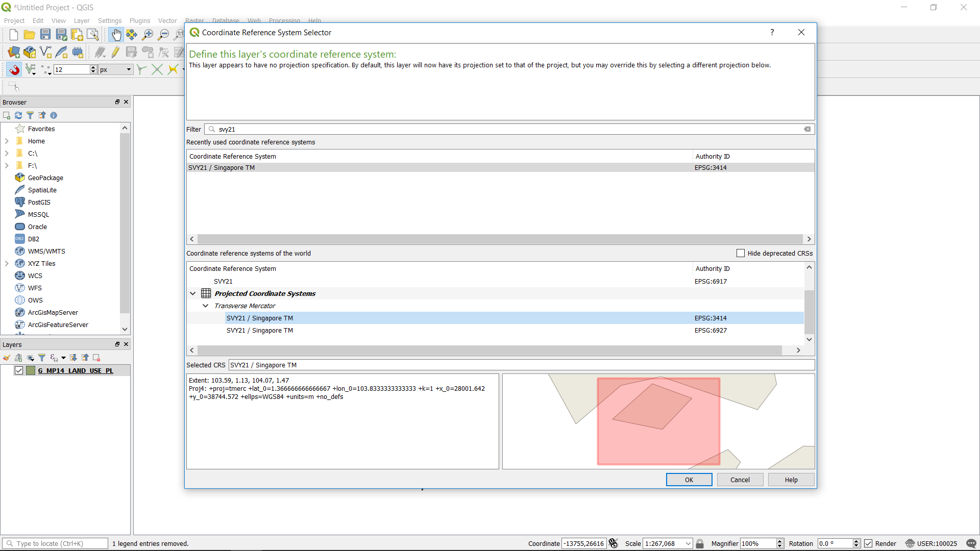
Task: Enable Hide deprecated CRSs checkbox
Action: pyautogui.click(x=741, y=253)
